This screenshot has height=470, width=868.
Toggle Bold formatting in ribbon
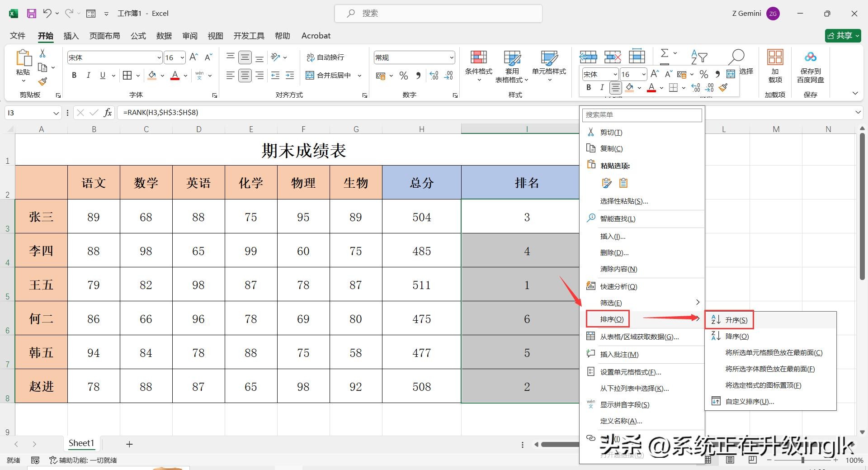coord(74,76)
